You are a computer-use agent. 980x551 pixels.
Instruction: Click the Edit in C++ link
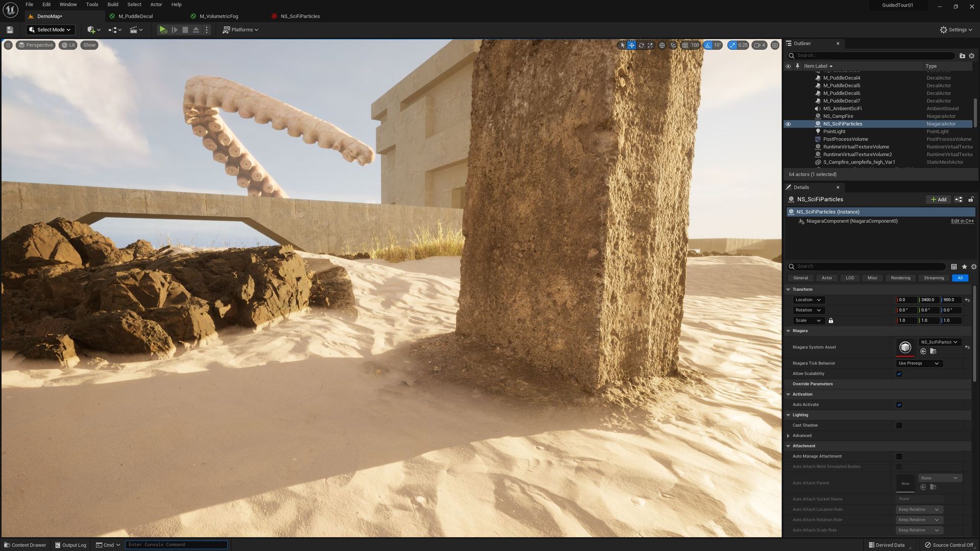[962, 221]
